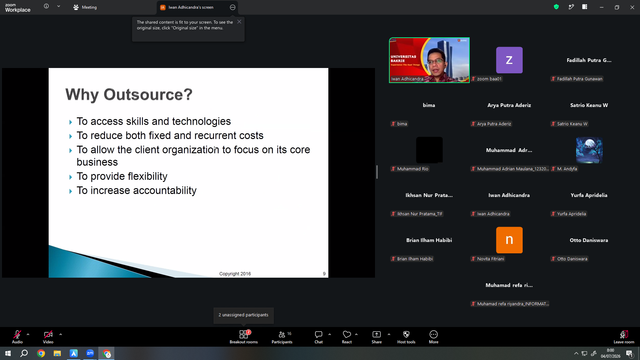Open React emoji picker
Viewport: 640px width, 360px height.
(x=347, y=337)
